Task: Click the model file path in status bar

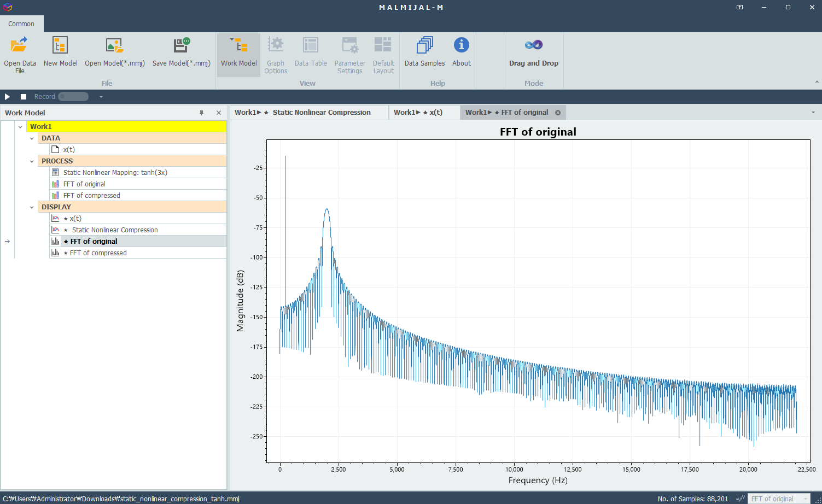Action: (x=121, y=499)
